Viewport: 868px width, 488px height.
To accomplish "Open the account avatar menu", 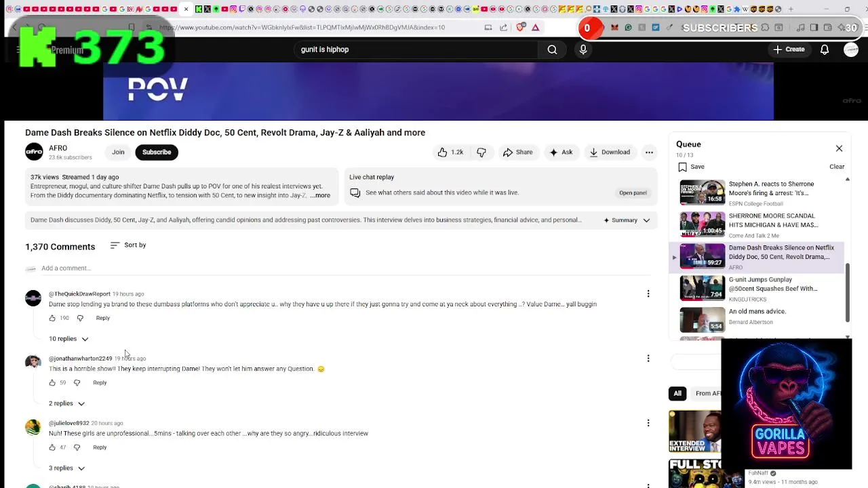I will pyautogui.click(x=851, y=49).
